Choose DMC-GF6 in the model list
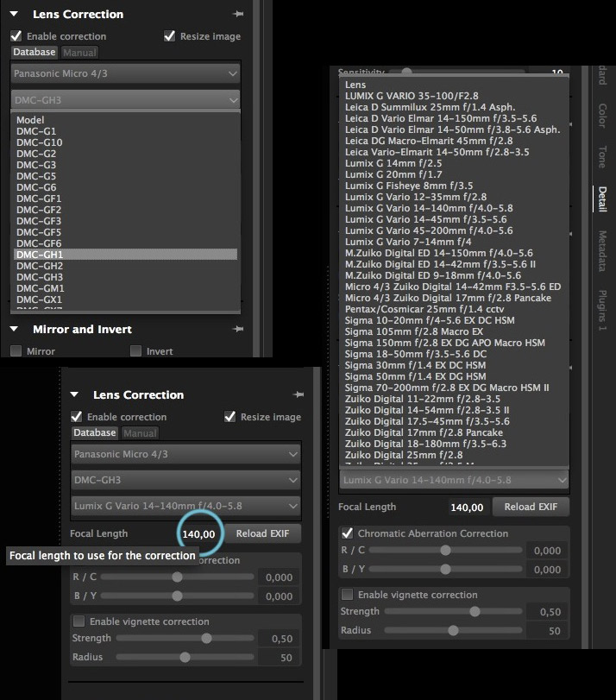 coord(125,243)
